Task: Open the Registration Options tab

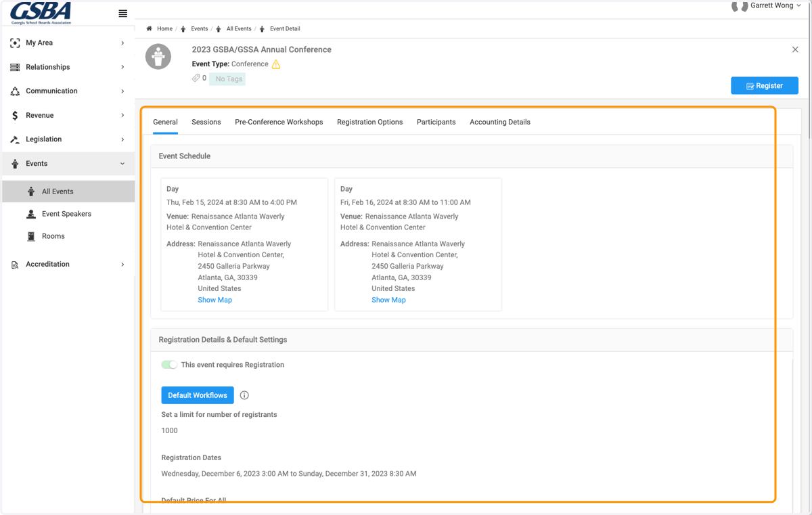Action: click(x=370, y=122)
